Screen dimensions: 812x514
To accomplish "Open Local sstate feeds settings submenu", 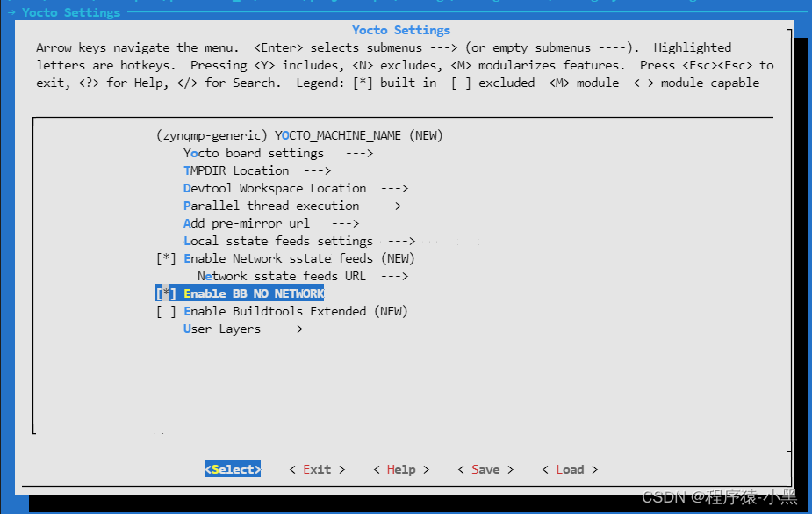I will pos(299,242).
